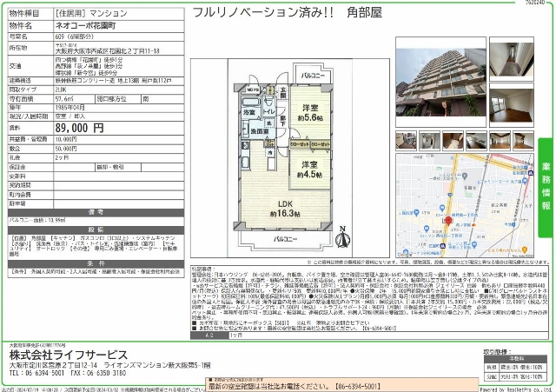Click the Powered by RealNetPro credit
Viewport: 556px width, 392px height.
tap(516, 389)
